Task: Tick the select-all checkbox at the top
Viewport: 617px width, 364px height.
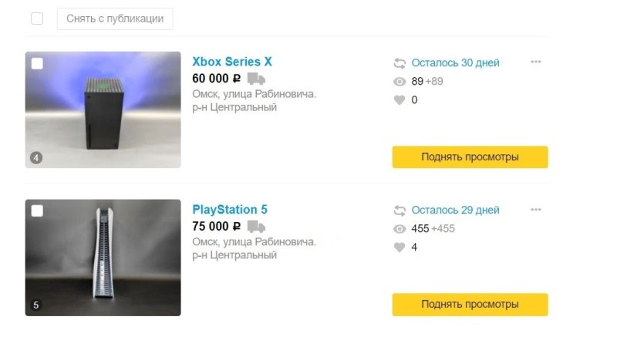Action: coord(37,19)
